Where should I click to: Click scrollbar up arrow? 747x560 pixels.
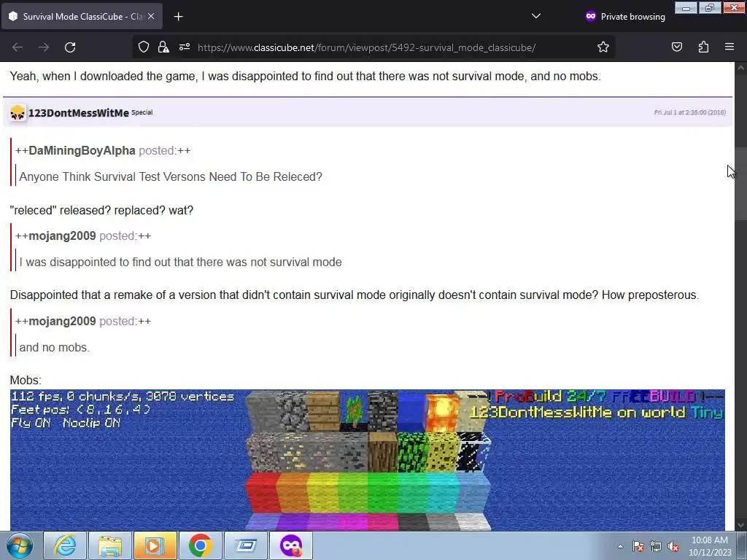[740, 68]
